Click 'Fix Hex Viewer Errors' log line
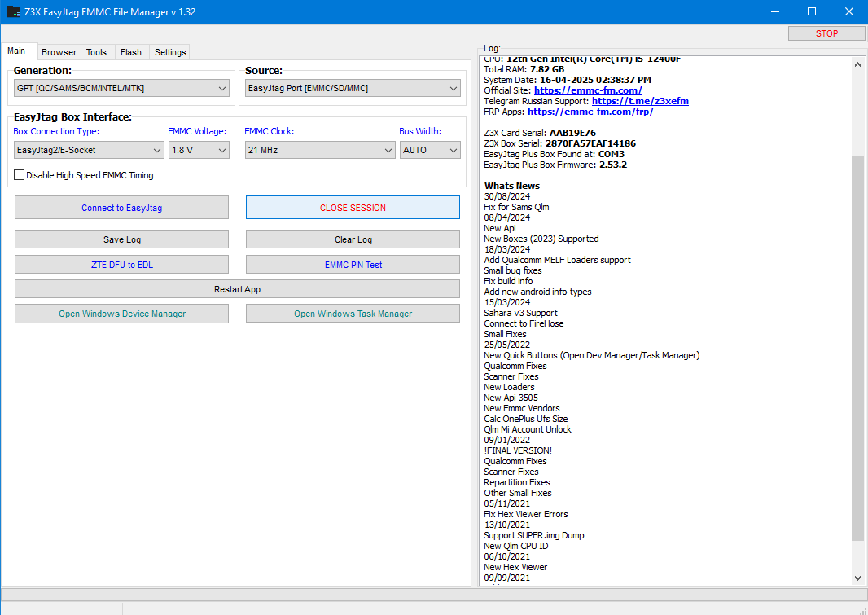Screen dimensions: 868x615 pyautogui.click(x=525, y=514)
